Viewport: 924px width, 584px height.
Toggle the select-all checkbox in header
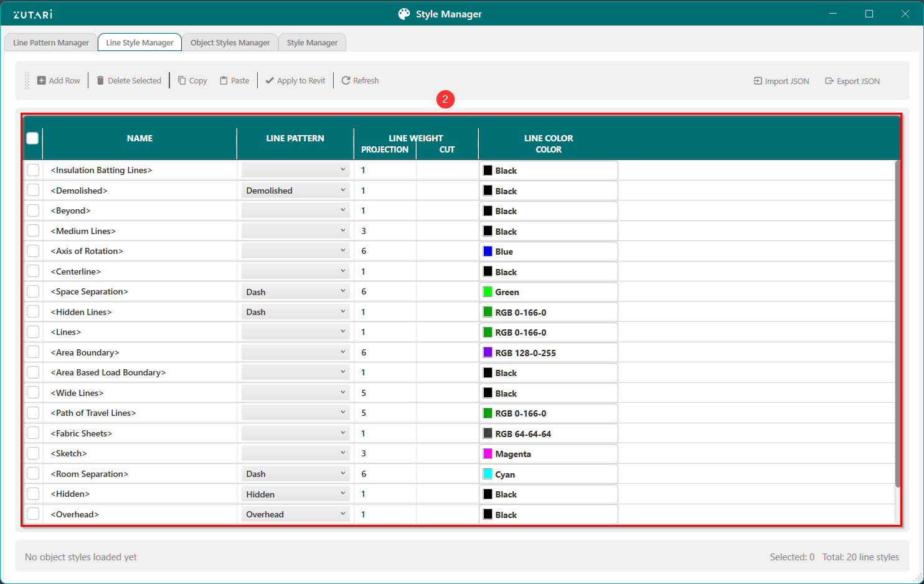click(x=32, y=138)
